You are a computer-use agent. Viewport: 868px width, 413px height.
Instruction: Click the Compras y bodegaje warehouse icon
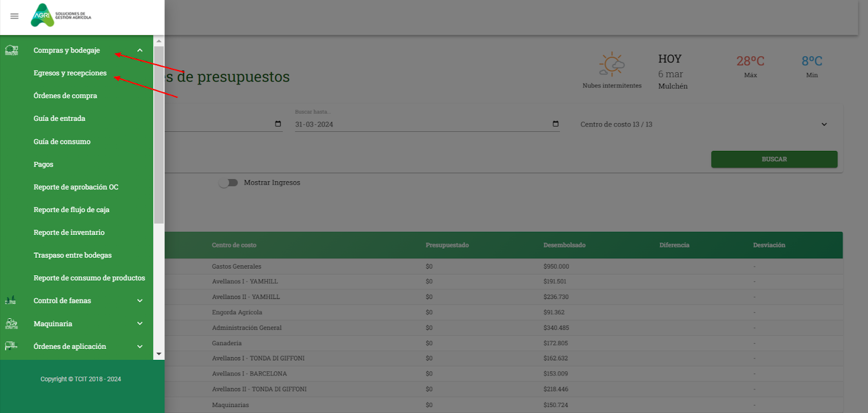pos(11,50)
